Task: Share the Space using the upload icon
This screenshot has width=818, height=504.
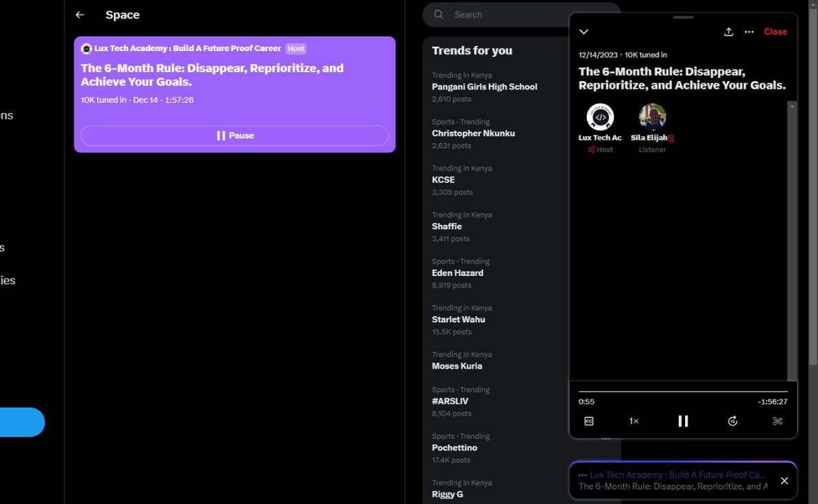Action: [x=728, y=32]
